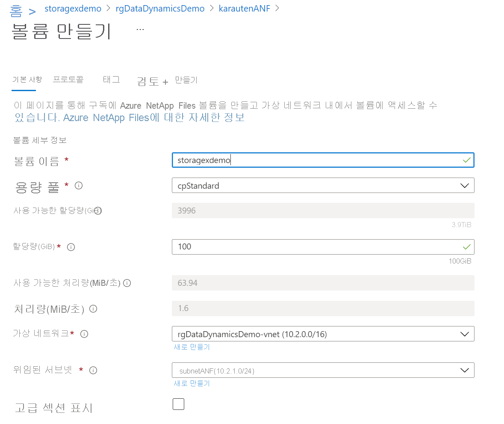Click the info icon next to 처리량(MiB/초)
This screenshot has width=504, height=424.
click(x=93, y=308)
